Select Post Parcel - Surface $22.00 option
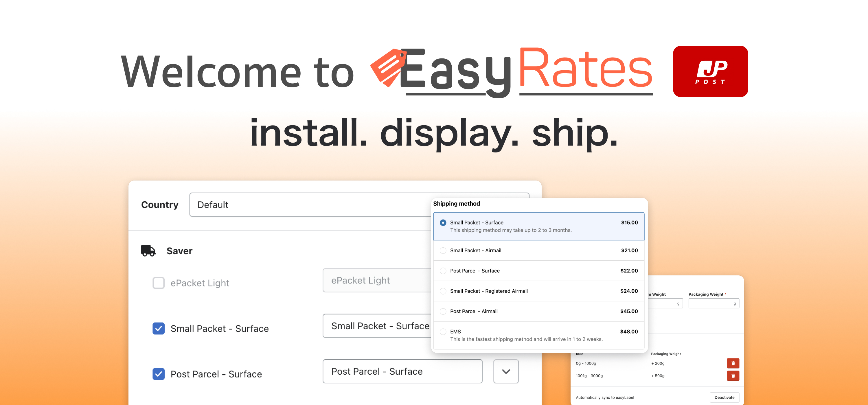Screen dimensions: 868x405 coord(443,271)
